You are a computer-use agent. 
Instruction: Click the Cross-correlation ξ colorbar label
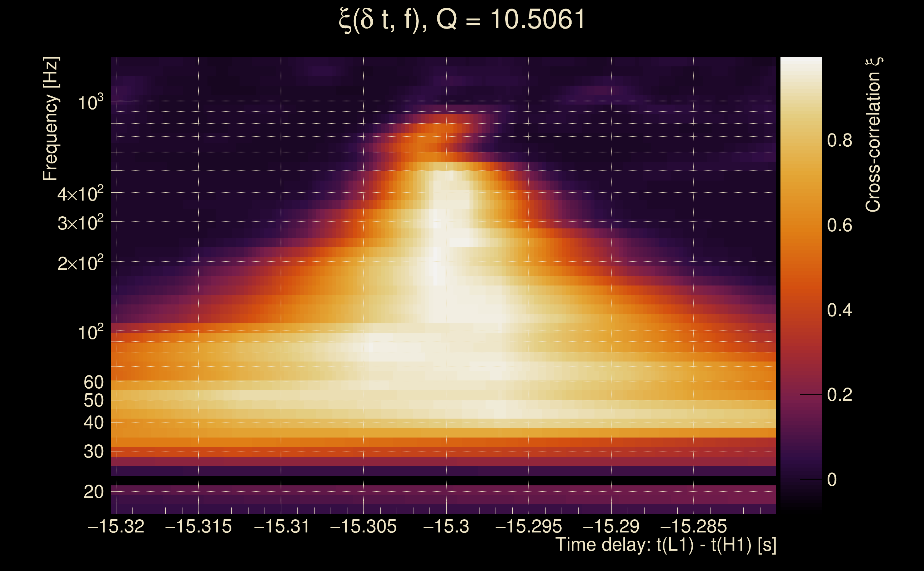(873, 135)
